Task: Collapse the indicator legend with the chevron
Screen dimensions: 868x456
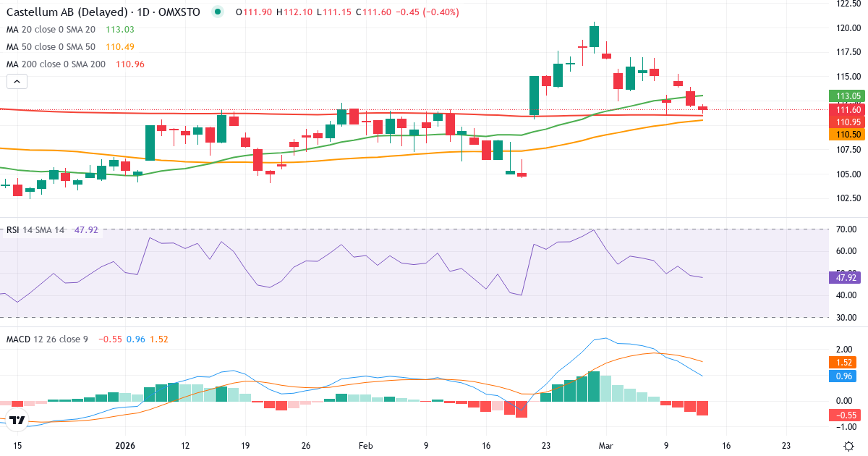Action: 16,81
